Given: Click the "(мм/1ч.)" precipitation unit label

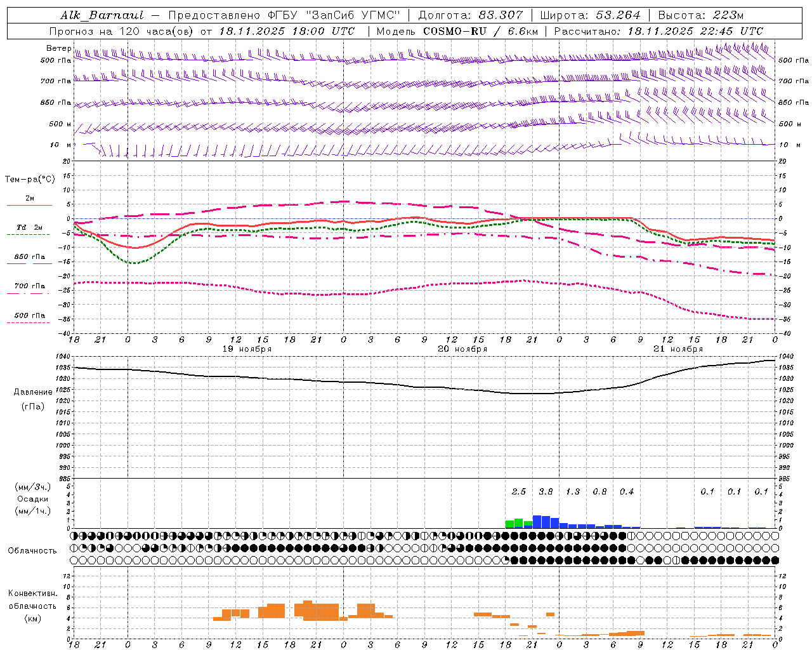Looking at the screenshot, I should click(x=33, y=511).
